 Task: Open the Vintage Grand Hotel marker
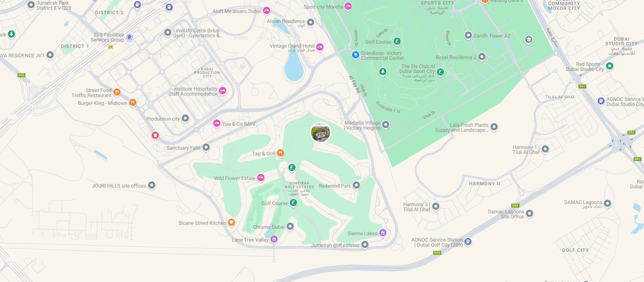(320, 47)
